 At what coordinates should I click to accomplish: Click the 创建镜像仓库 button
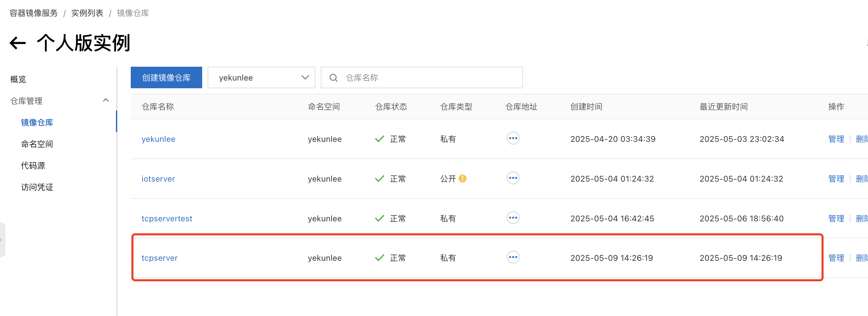(166, 78)
